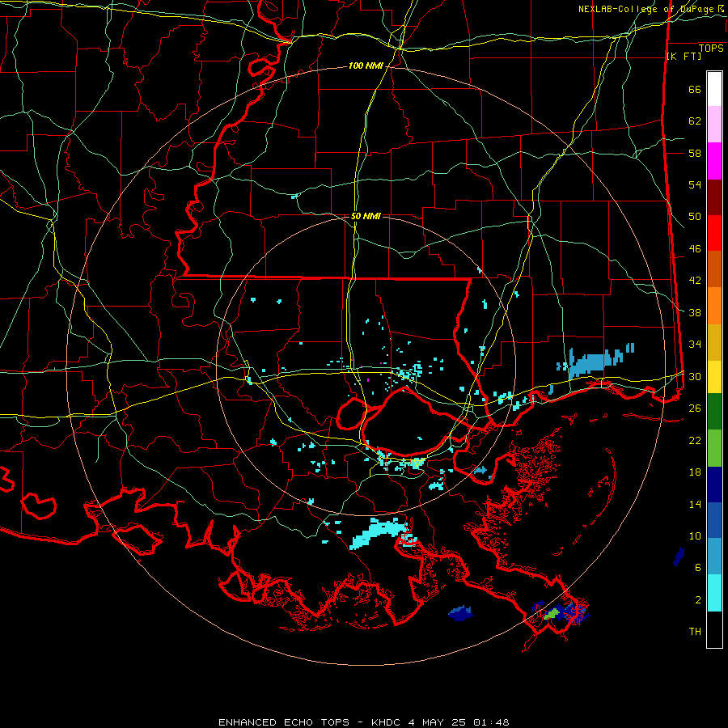Select the magenta segment of the color bar
728x728 pixels.
pyautogui.click(x=714, y=161)
